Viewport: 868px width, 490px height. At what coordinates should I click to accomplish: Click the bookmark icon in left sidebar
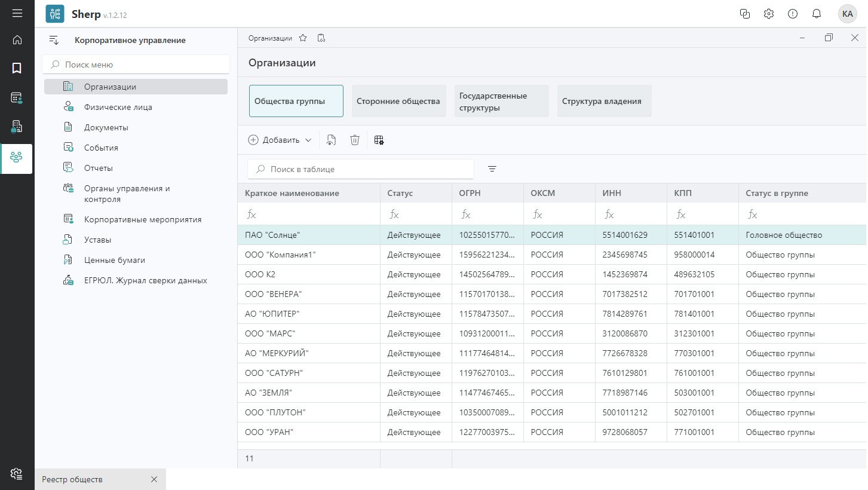click(x=17, y=68)
